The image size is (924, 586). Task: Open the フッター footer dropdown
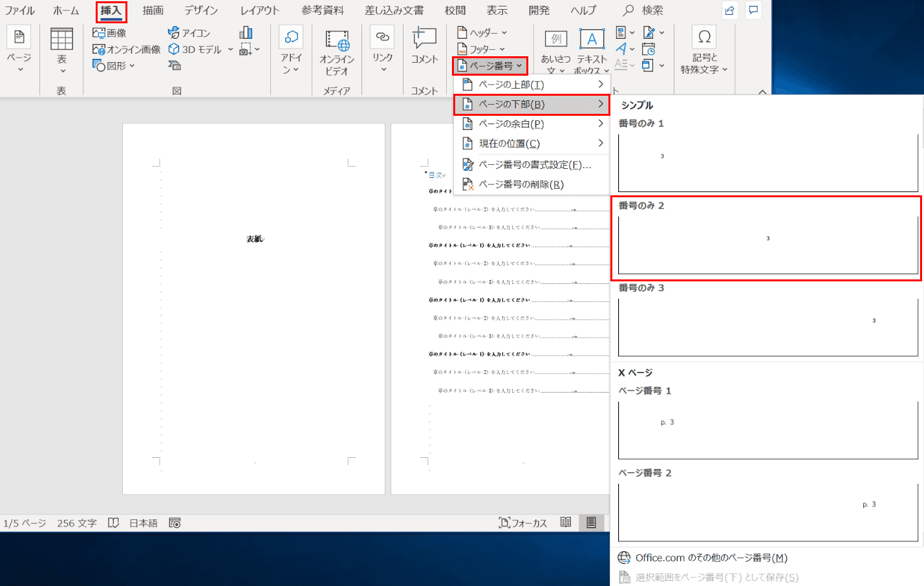[480, 49]
